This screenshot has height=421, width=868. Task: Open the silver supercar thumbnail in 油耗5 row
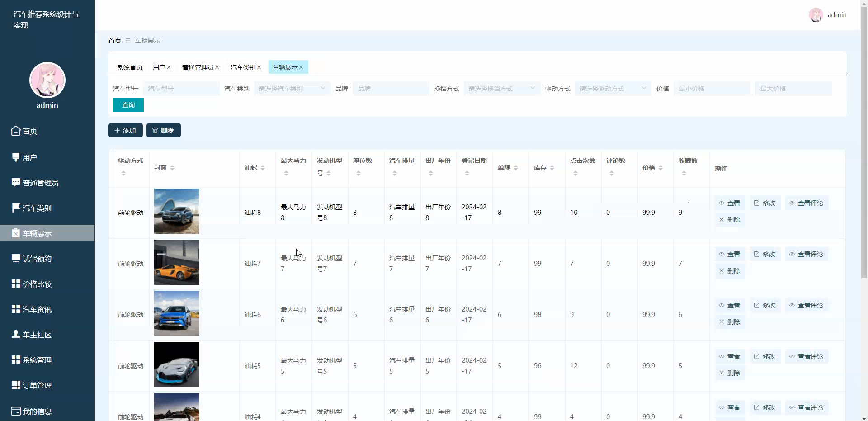tap(177, 364)
